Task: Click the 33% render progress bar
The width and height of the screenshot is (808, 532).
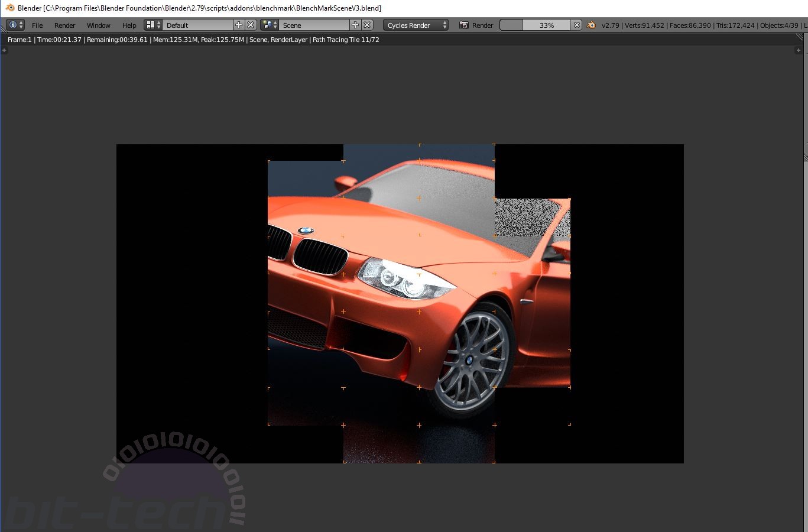Action: 535,25
